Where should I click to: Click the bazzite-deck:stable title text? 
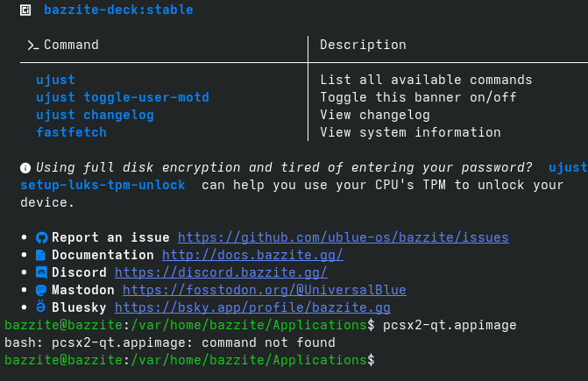click(x=118, y=10)
